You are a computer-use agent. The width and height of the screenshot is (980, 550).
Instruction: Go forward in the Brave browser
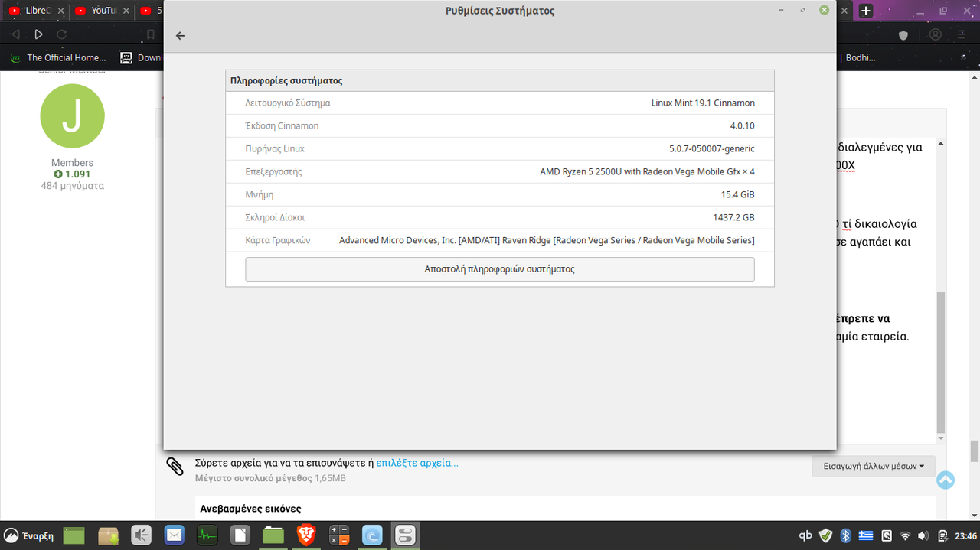point(39,34)
